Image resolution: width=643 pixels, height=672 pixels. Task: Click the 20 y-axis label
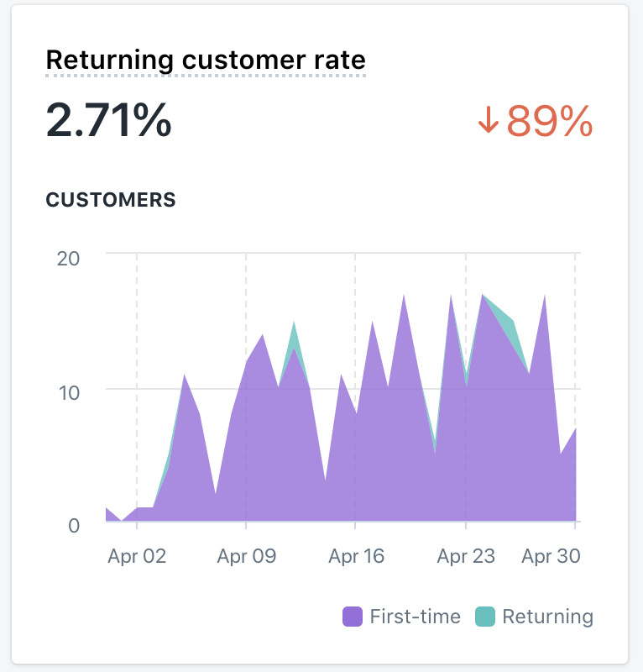[68, 257]
